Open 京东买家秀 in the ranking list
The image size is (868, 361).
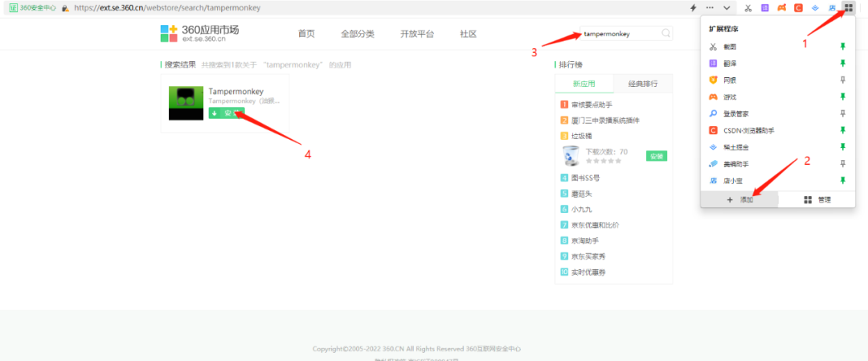point(588,256)
